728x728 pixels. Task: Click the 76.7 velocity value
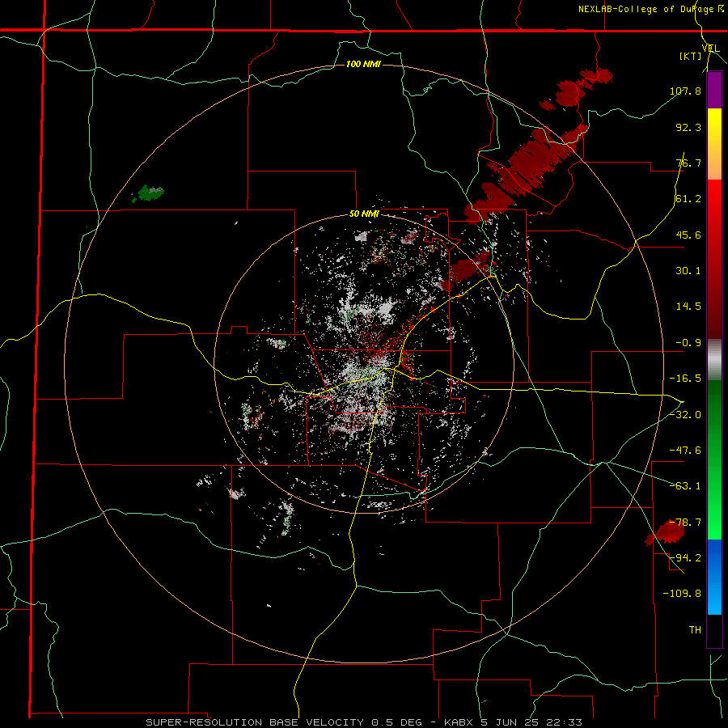[x=688, y=163]
